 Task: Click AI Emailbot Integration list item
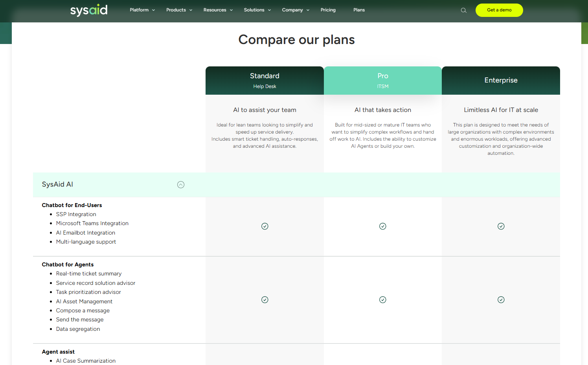[x=86, y=233]
